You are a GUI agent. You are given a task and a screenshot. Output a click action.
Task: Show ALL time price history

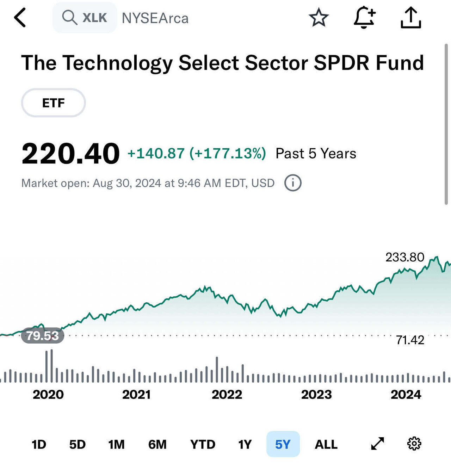tap(326, 444)
